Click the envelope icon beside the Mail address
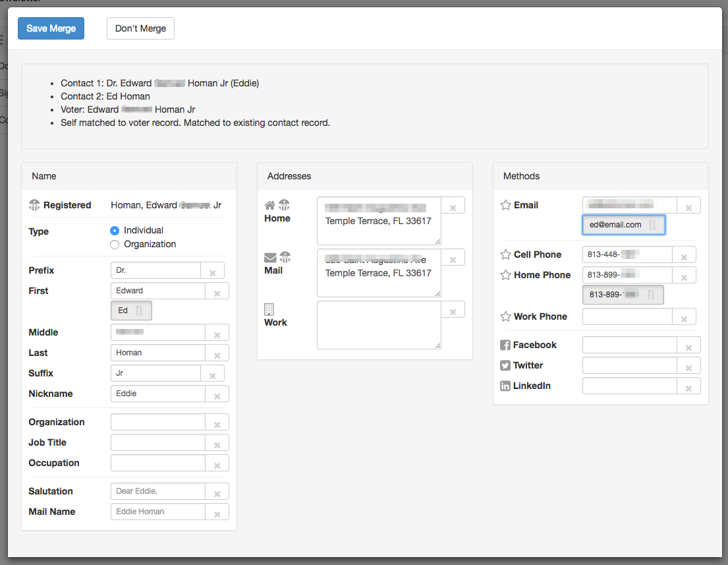728x565 pixels. (x=270, y=257)
